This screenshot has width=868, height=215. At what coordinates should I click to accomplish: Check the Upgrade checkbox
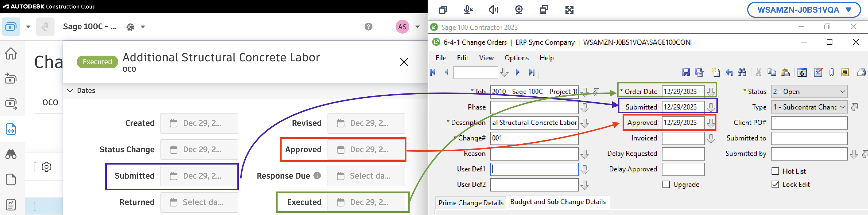point(666,184)
